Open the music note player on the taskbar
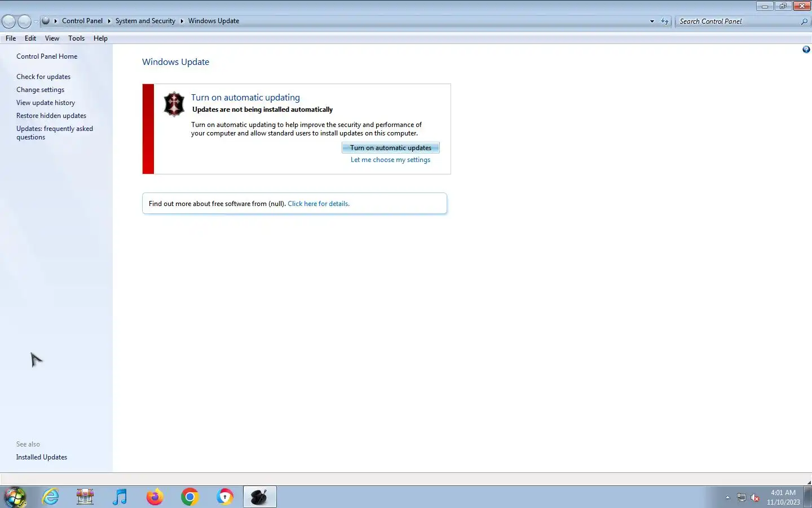The image size is (812, 508). tap(120, 497)
